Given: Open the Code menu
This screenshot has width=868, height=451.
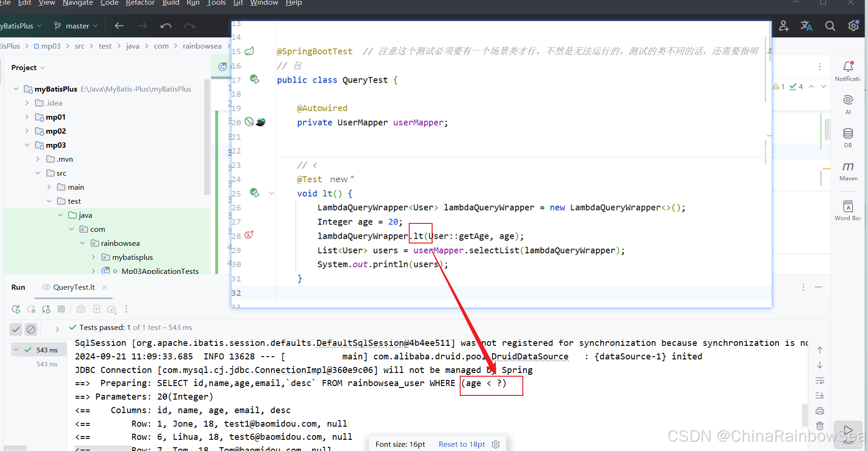Looking at the screenshot, I should pyautogui.click(x=109, y=3).
